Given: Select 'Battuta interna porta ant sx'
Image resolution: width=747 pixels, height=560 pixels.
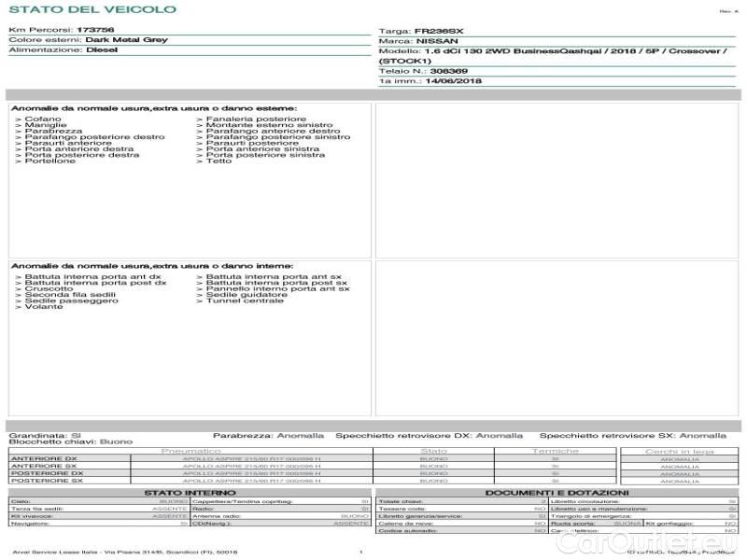Looking at the screenshot, I should coord(274,276).
